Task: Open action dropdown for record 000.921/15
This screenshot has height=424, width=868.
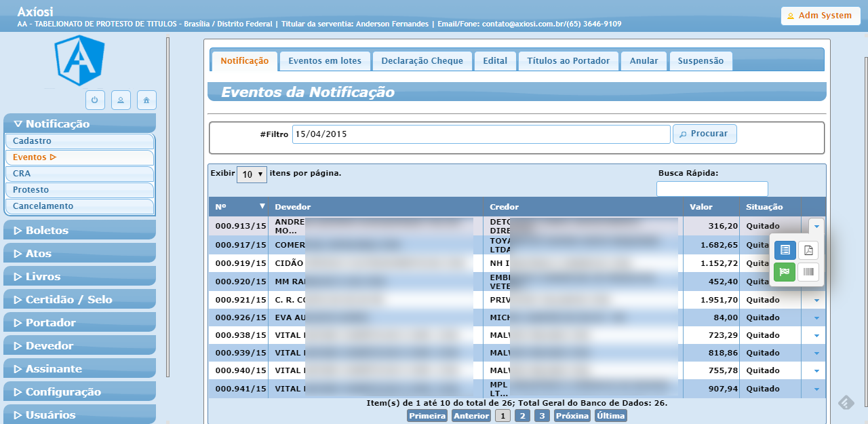Action: (816, 299)
